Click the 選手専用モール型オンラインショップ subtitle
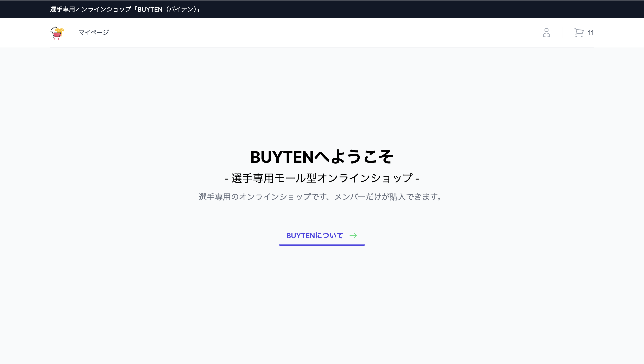The image size is (644, 364). (x=322, y=178)
